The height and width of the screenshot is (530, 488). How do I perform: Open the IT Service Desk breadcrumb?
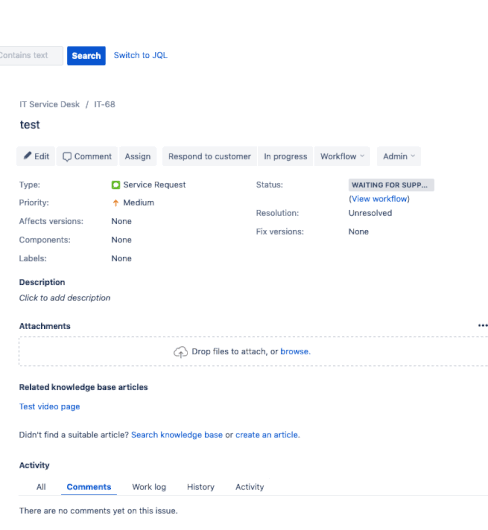[x=49, y=104]
